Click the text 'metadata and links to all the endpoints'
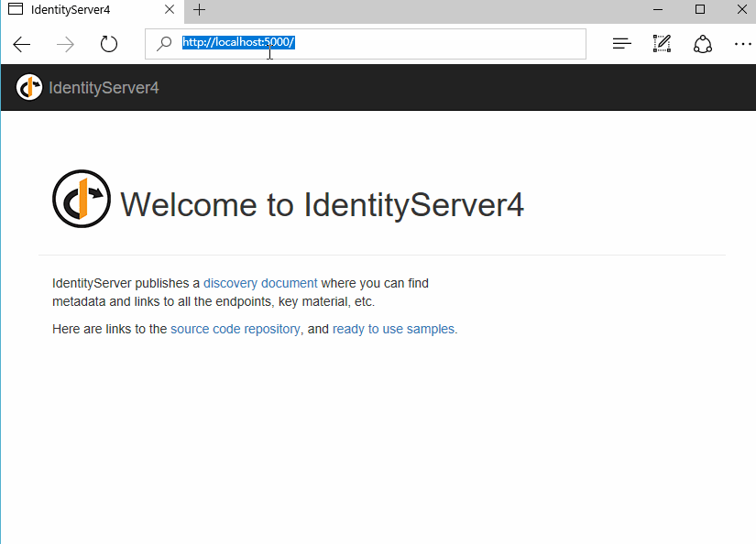This screenshot has height=544, width=756. click(x=163, y=301)
